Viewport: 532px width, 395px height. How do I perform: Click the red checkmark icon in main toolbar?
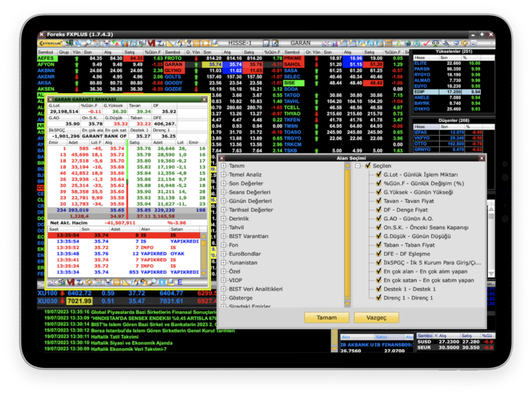click(x=426, y=43)
